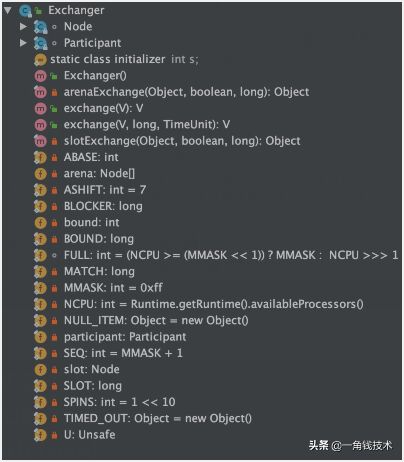404x462 pixels.
Task: Select the NCPU availableProcessors field
Action: coord(214,304)
